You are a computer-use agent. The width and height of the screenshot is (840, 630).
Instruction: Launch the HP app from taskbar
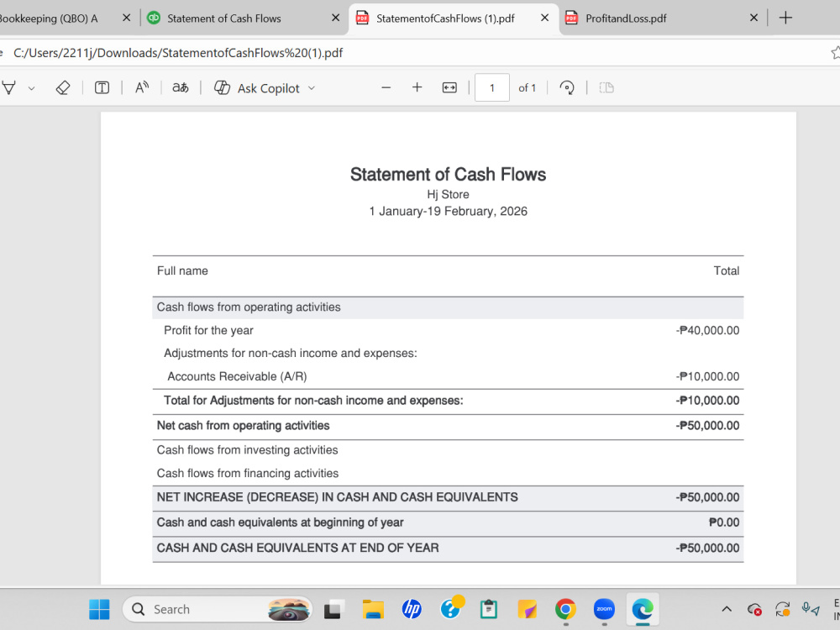(x=412, y=609)
